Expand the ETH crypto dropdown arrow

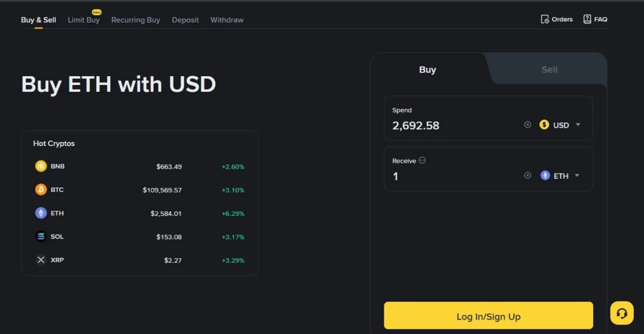click(577, 175)
